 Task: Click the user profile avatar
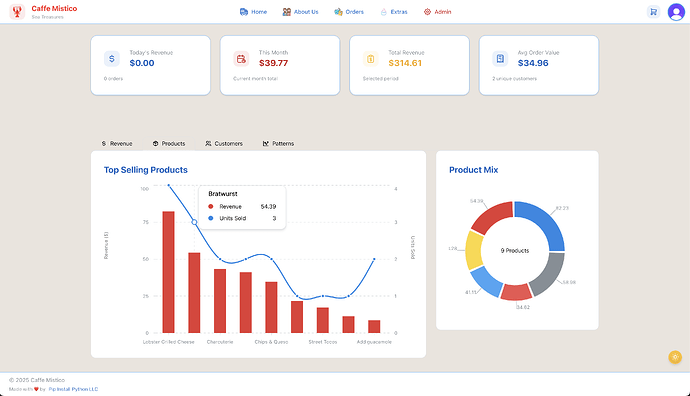[676, 12]
